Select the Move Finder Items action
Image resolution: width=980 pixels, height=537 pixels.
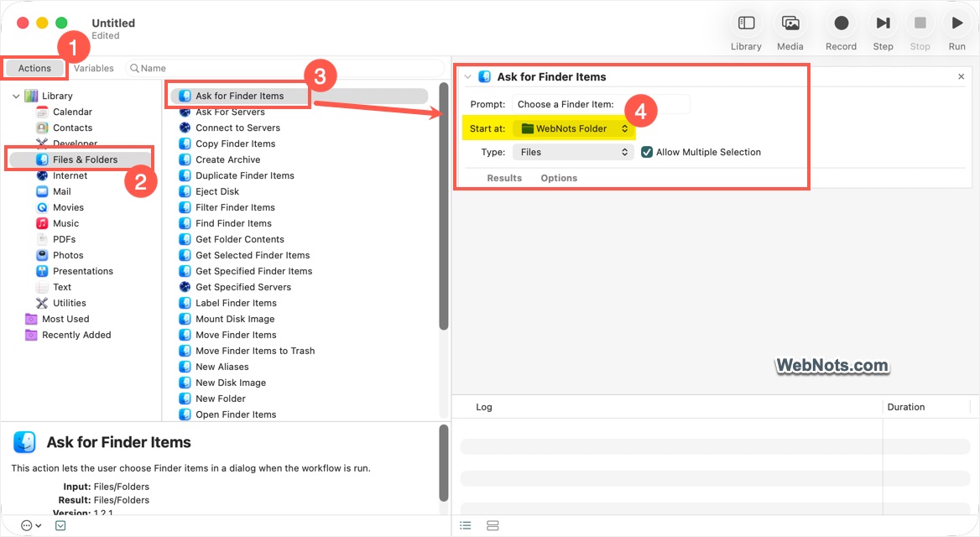click(236, 335)
